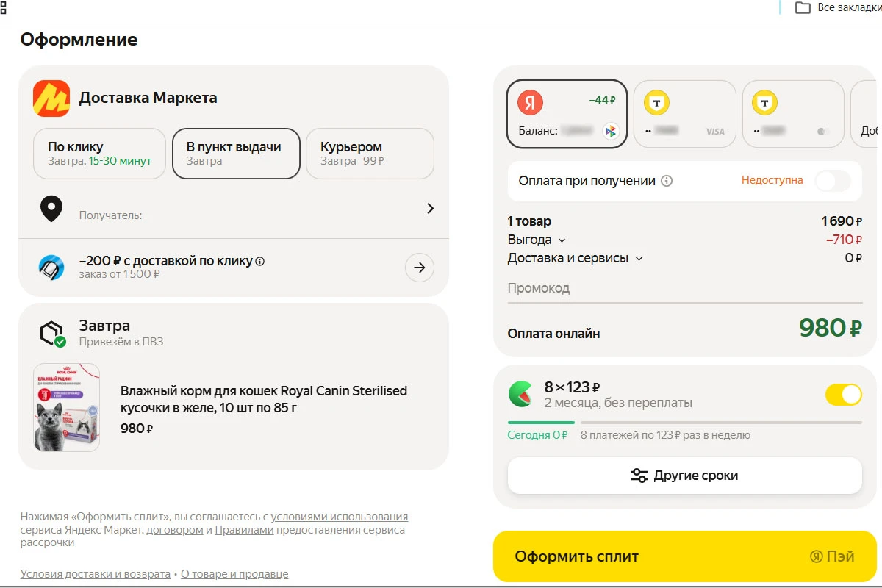Click the black location pin icon
Image resolution: width=882 pixels, height=588 pixels.
51,209
